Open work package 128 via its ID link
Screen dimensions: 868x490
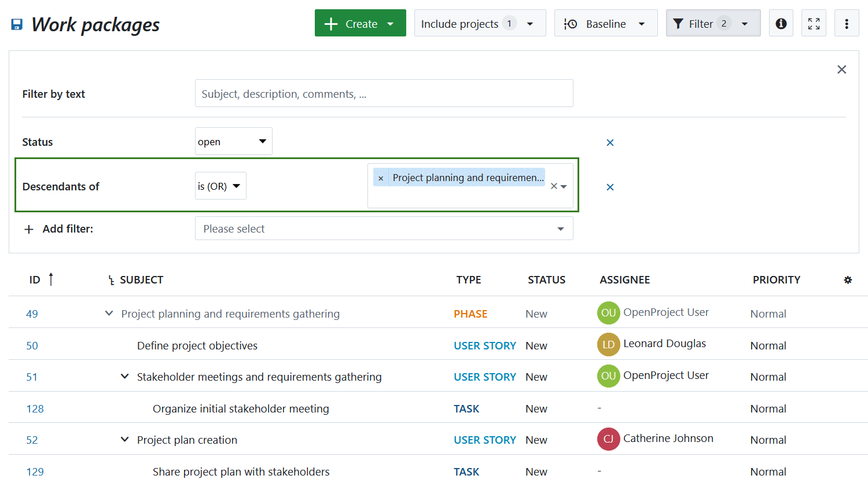click(x=35, y=408)
